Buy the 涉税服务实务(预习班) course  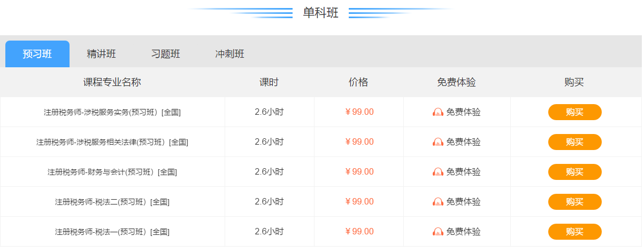575,112
